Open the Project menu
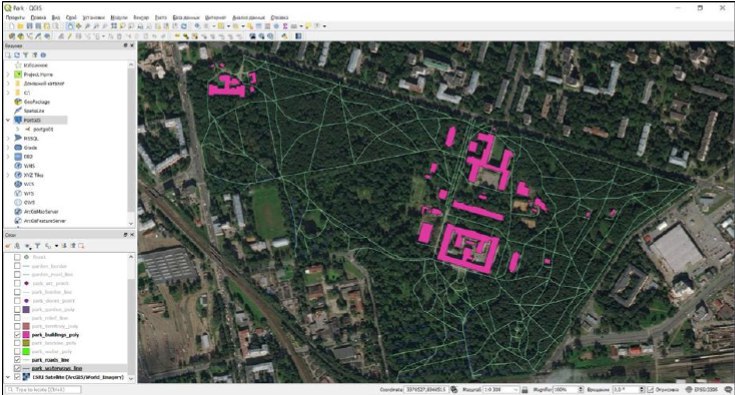Image resolution: width=735 pixels, height=395 pixels. point(15,17)
